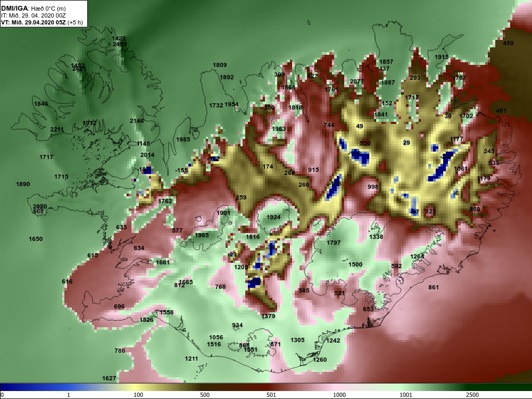This screenshot has width=532, height=399.
Task: Click the map value 1846
Action: point(41,104)
